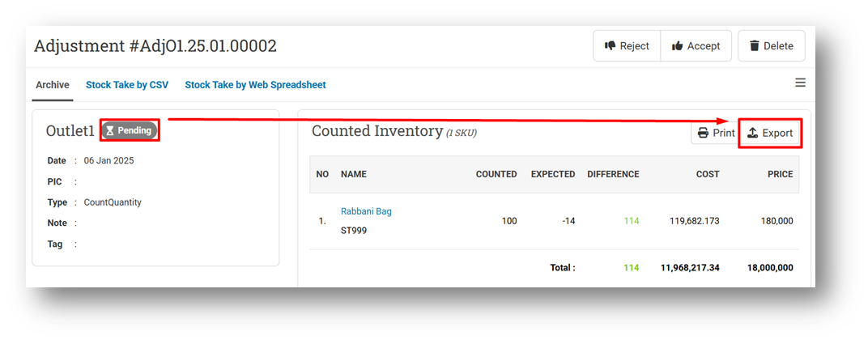Delete the adjustment using the trash button

[x=771, y=46]
